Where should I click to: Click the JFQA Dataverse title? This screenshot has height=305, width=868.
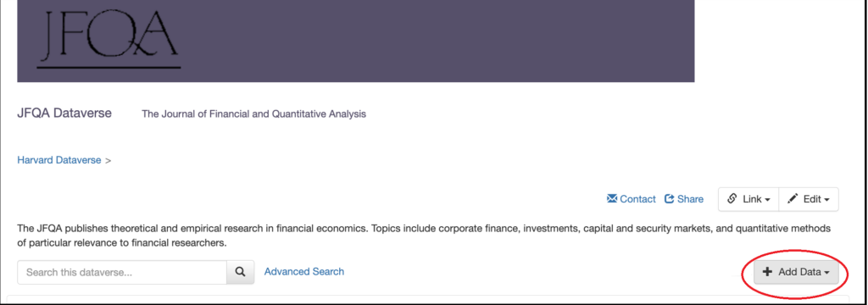tap(64, 113)
